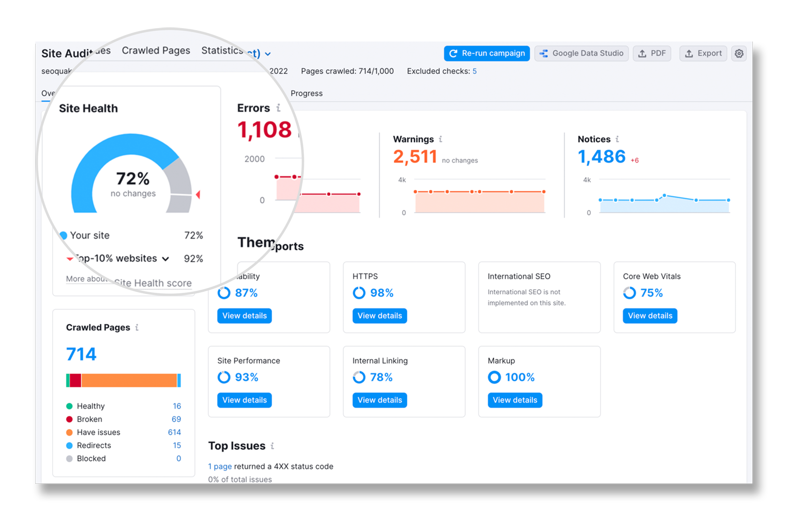Open the settings gear icon
793x532 pixels.
pyautogui.click(x=738, y=53)
